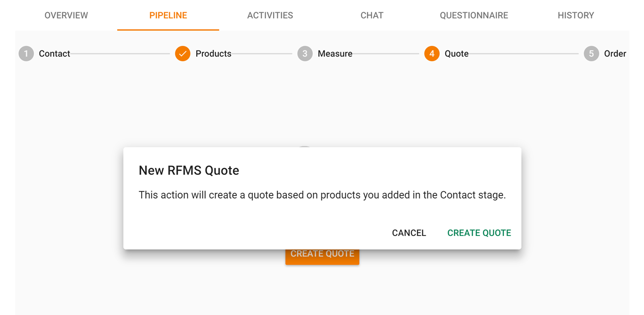Switch to the Overview tab
Viewport: 644px width, 315px height.
point(66,15)
